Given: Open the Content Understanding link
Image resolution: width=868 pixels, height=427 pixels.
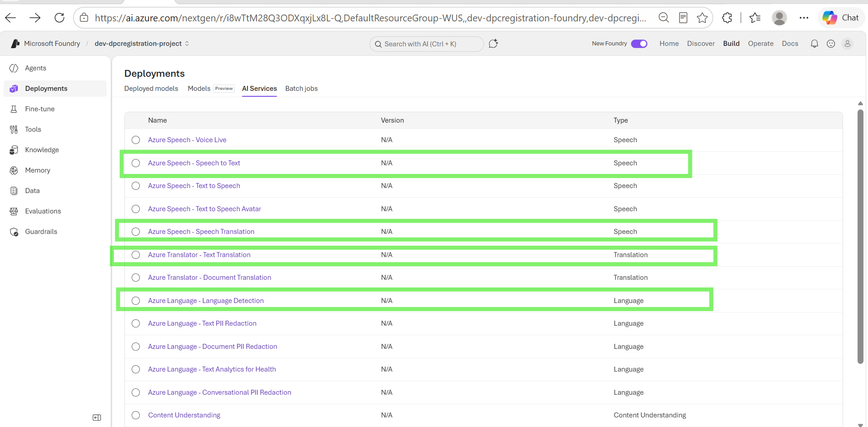Looking at the screenshot, I should tap(184, 415).
